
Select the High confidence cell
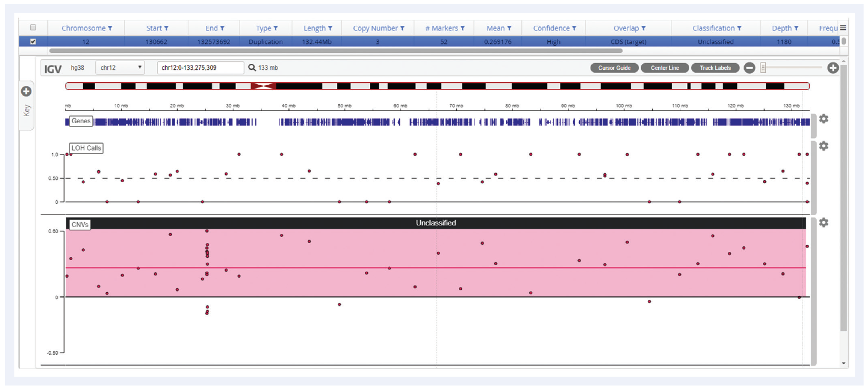point(554,42)
